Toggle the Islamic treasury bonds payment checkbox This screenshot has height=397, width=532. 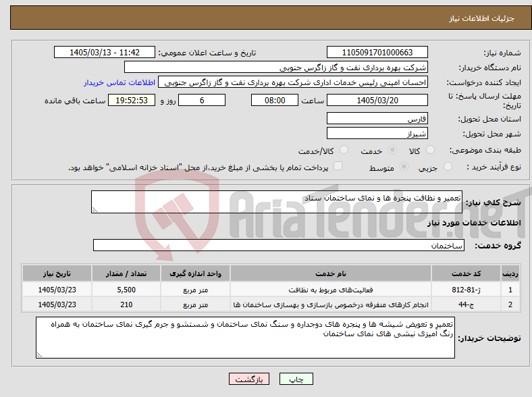point(338,166)
